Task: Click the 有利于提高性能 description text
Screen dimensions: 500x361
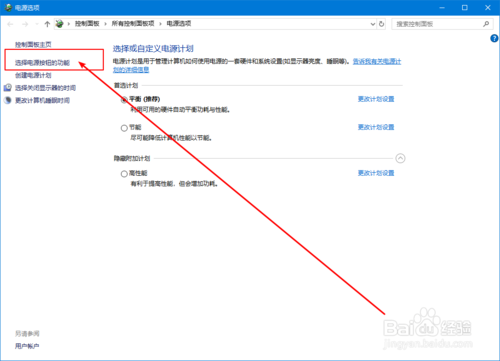Action: 174,184
